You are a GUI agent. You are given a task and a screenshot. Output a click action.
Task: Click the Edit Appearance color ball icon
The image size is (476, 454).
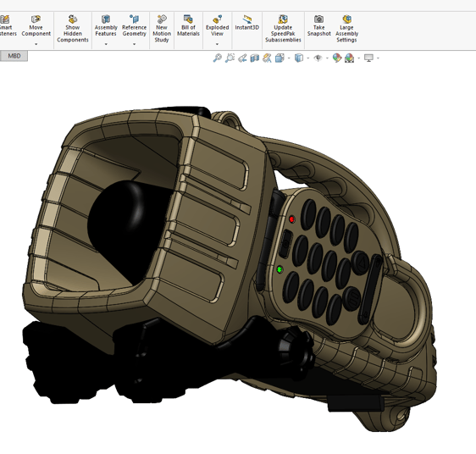(x=337, y=58)
